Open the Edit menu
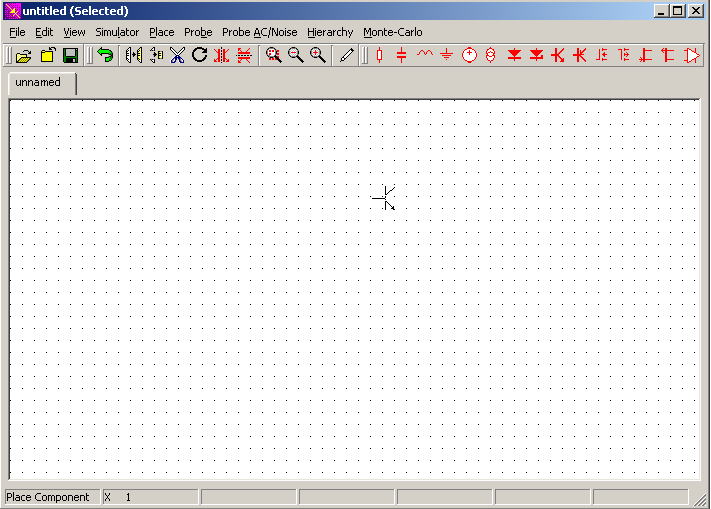The image size is (711, 509). pyautogui.click(x=44, y=32)
